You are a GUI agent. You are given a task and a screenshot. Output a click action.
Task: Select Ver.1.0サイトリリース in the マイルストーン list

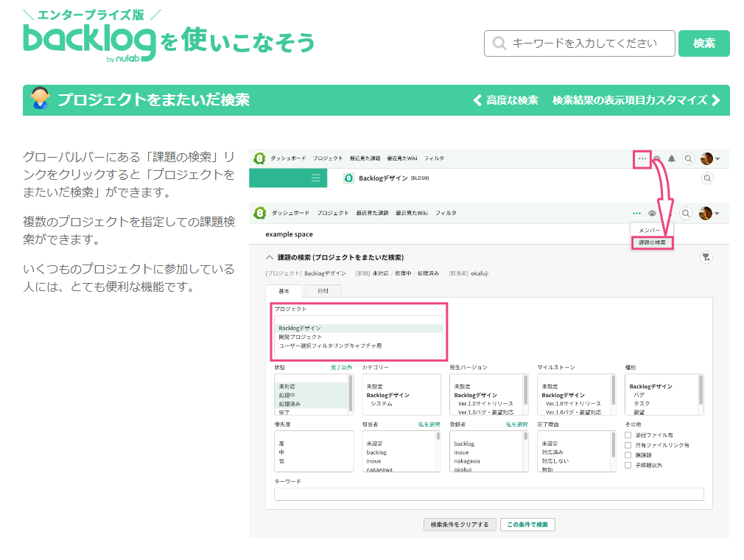[573, 403]
